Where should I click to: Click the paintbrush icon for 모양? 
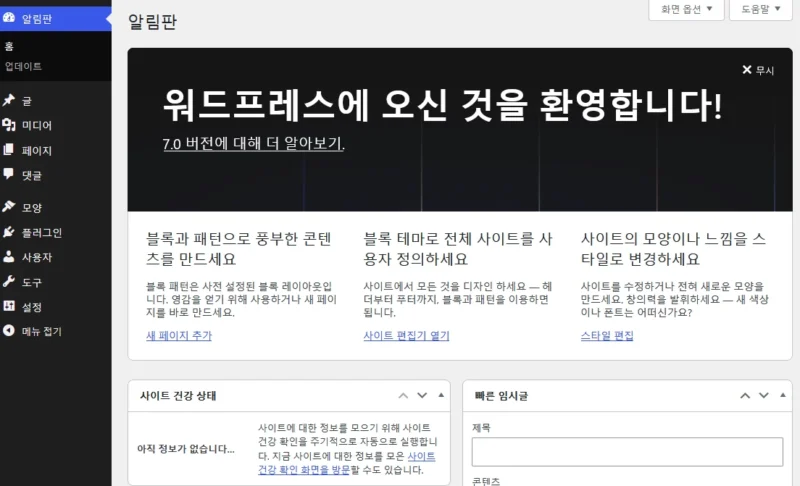(9, 207)
